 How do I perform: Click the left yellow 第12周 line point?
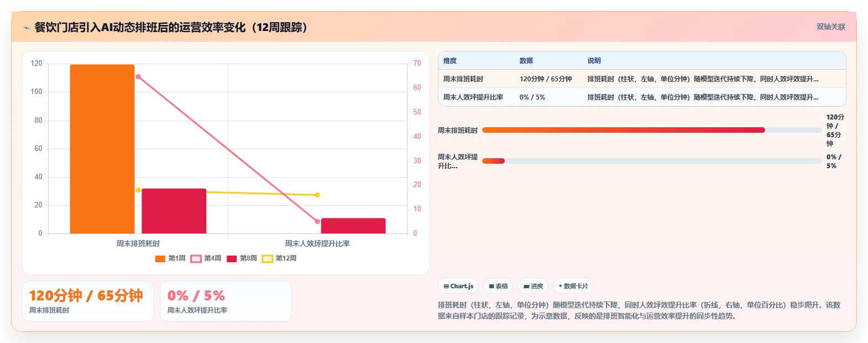pyautogui.click(x=138, y=190)
